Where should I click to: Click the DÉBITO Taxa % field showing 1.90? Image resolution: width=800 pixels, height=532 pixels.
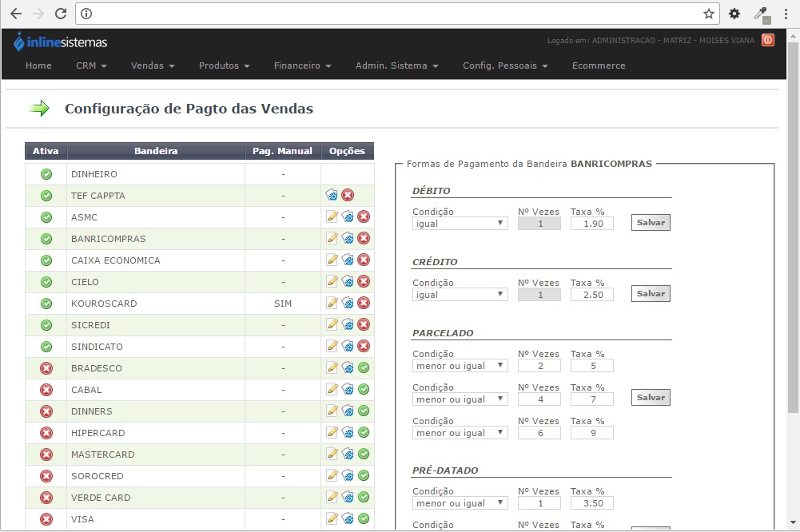click(592, 224)
